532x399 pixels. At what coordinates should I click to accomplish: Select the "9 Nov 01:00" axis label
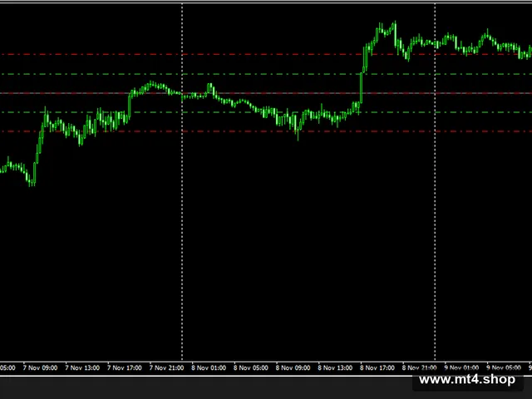(461, 367)
